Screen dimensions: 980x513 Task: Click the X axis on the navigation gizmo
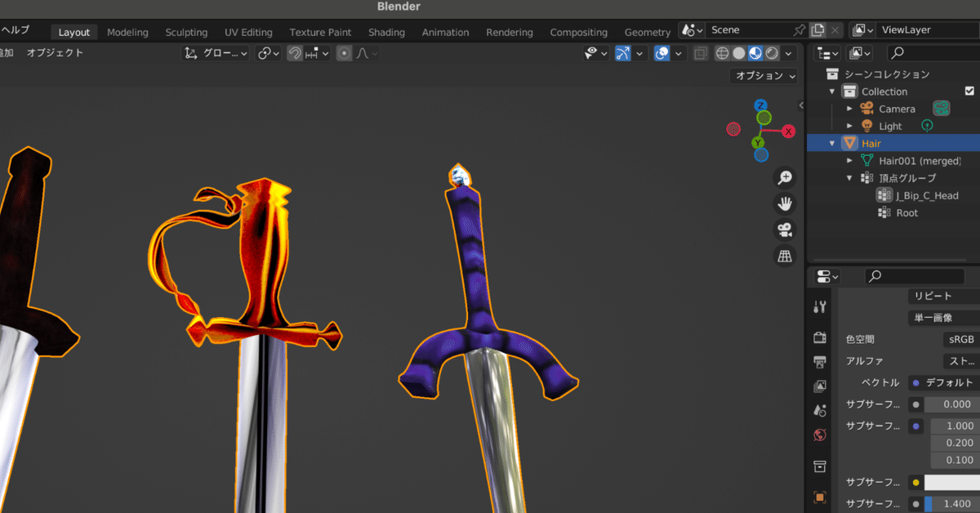click(x=788, y=132)
